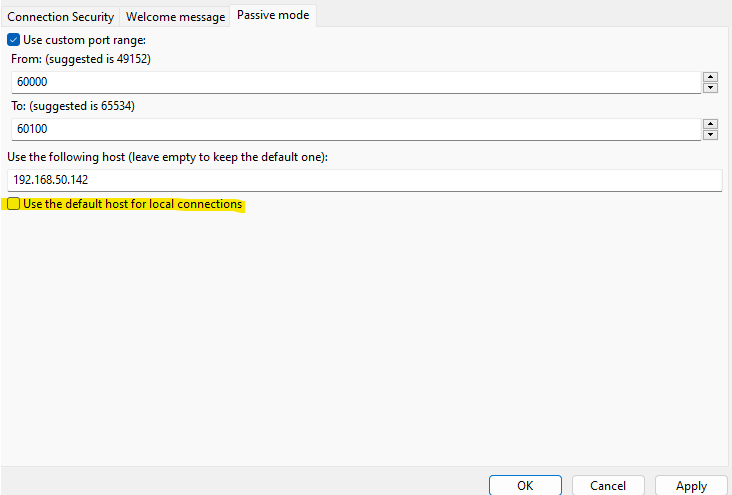This screenshot has width=732, height=495.
Task: Select the Passive mode tab
Action: [x=273, y=16]
